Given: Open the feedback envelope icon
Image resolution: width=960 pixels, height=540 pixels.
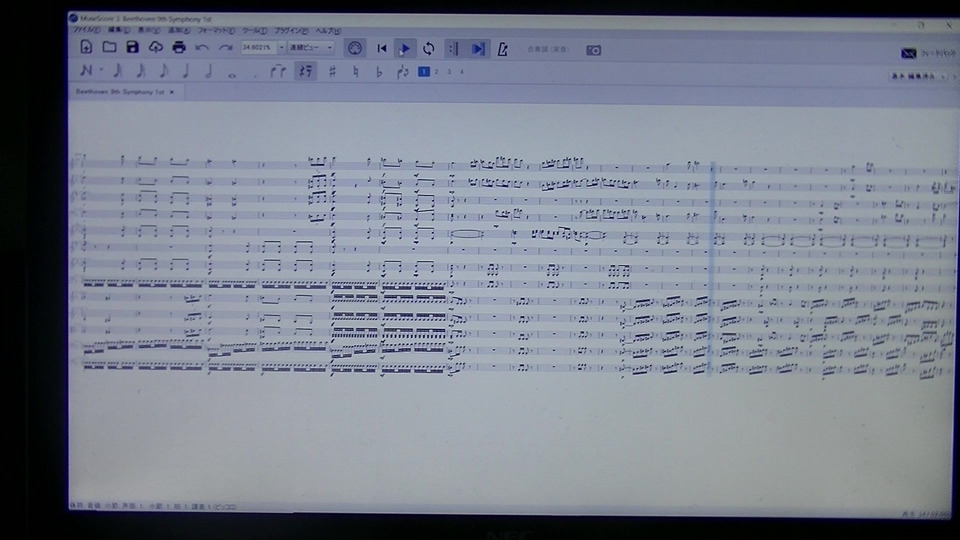Looking at the screenshot, I should click(x=909, y=54).
